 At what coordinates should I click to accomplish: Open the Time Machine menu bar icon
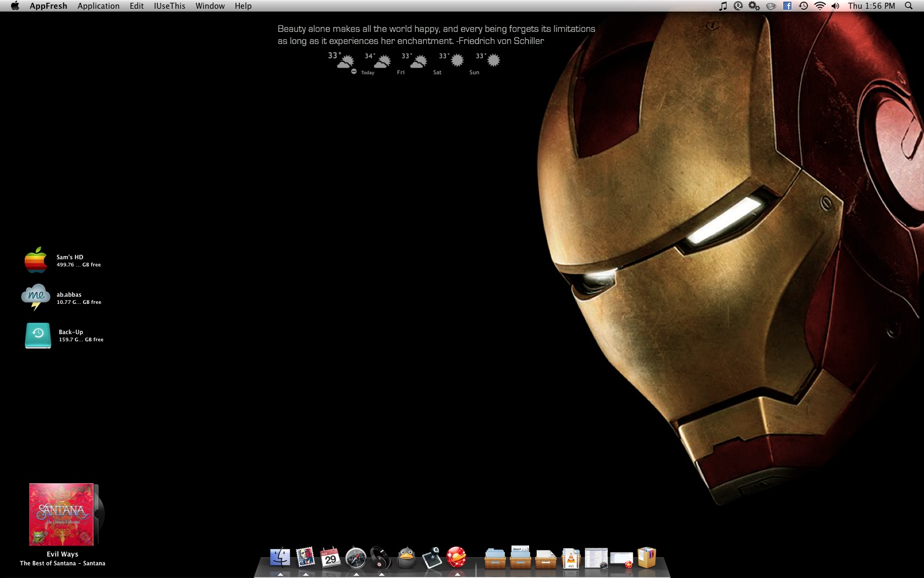(x=803, y=6)
